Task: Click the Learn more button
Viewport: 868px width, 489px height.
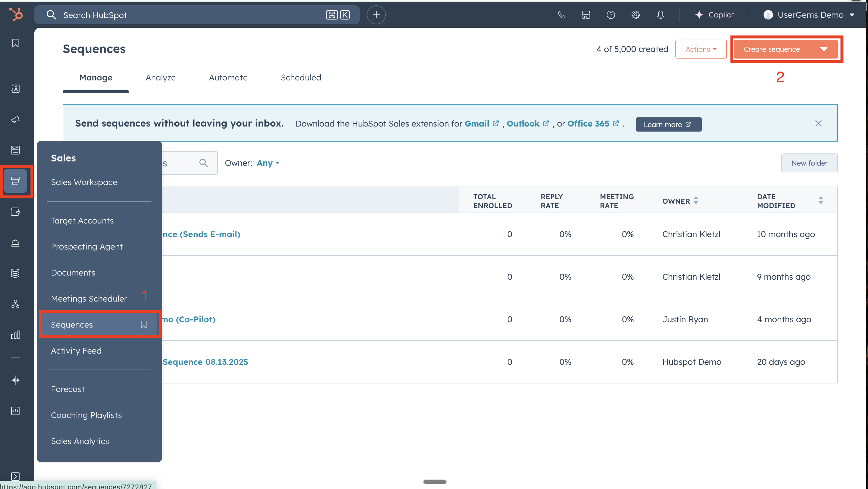Action: pyautogui.click(x=669, y=124)
